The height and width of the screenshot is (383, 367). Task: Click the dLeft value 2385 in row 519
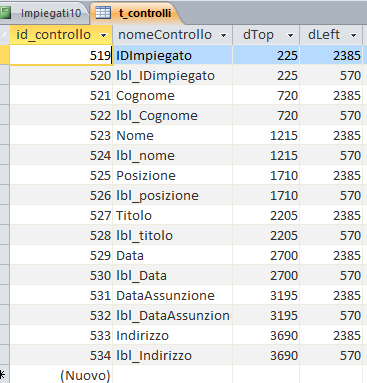click(331, 55)
